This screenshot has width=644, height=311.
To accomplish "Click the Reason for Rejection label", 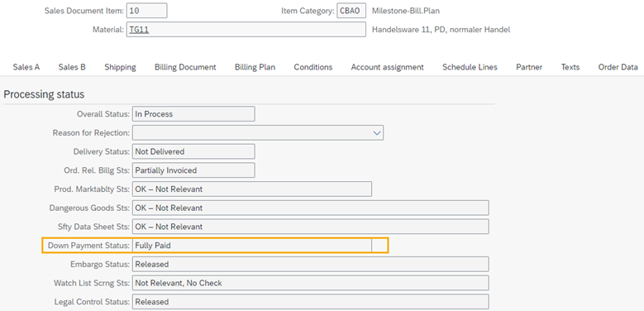I will (91, 132).
